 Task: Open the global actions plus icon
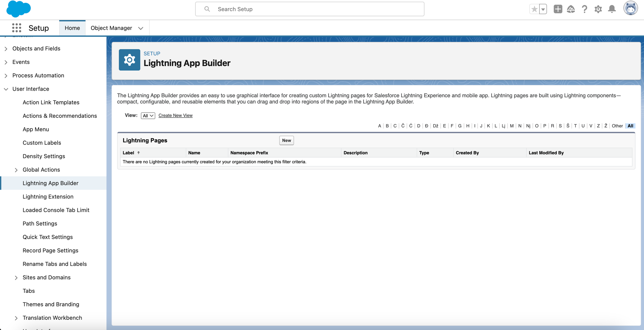click(558, 9)
